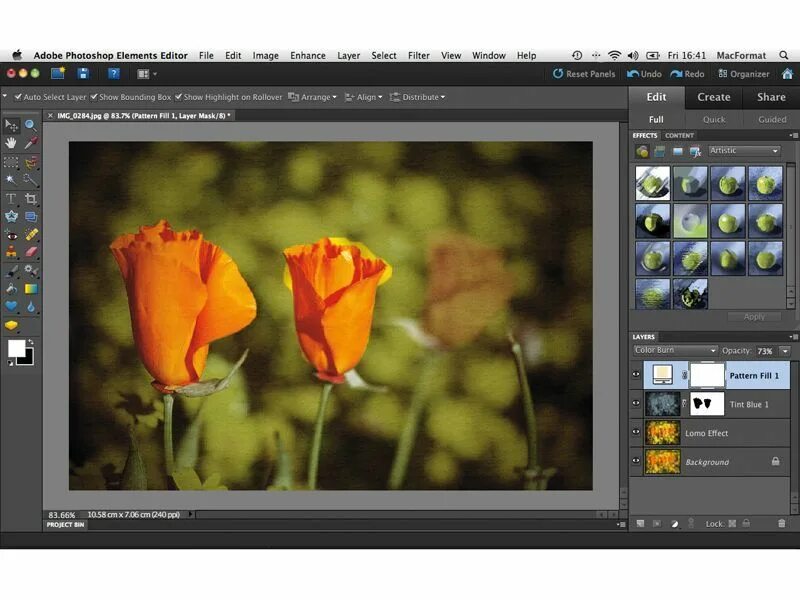The width and height of the screenshot is (800, 600).
Task: Click Reset Panels button
Action: coord(584,74)
